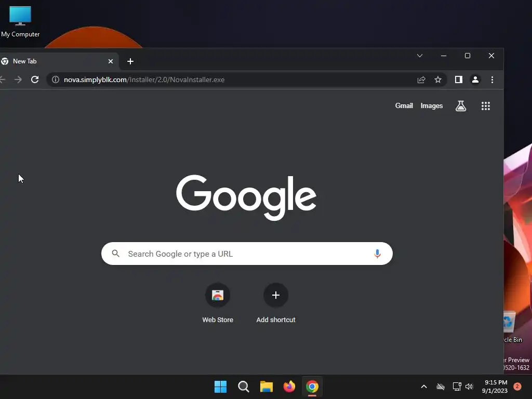Open a new tab with plus button
The width and height of the screenshot is (532, 399).
[x=130, y=61]
